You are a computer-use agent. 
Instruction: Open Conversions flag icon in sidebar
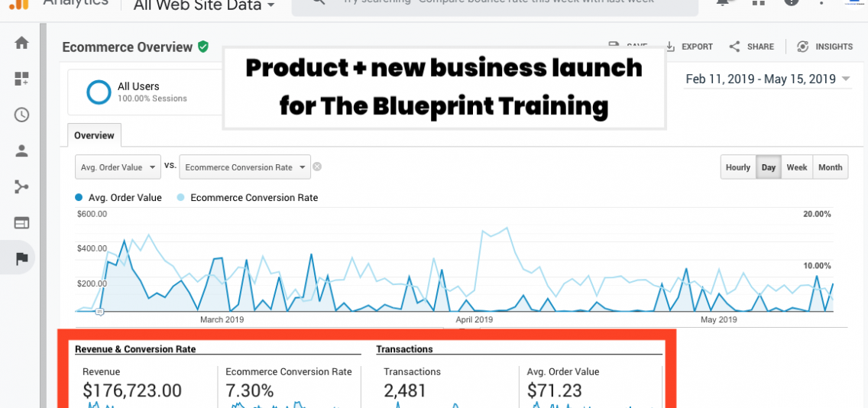[21, 258]
